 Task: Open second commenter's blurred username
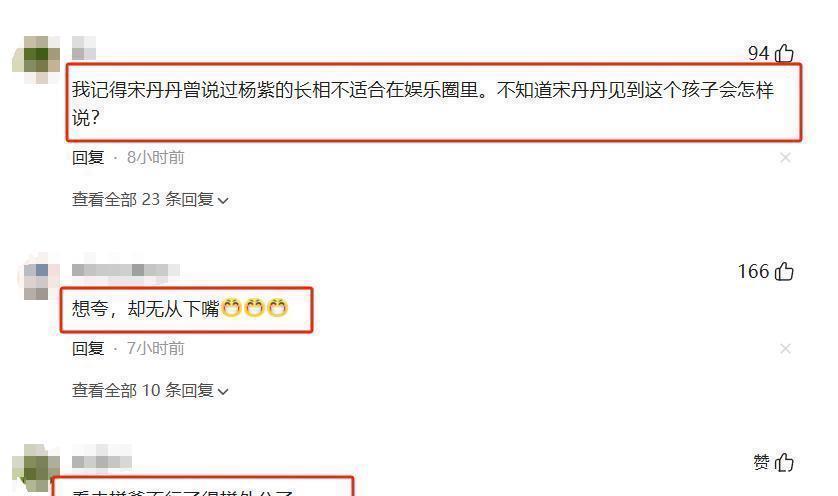pos(125,270)
